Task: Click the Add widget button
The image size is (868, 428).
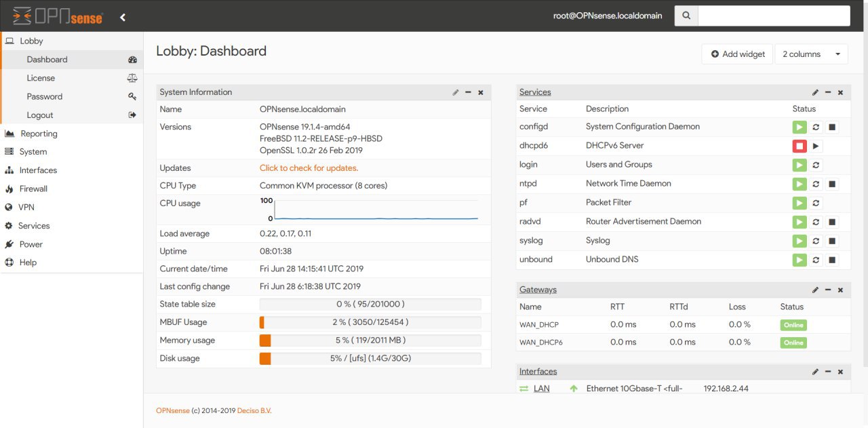Action: tap(737, 54)
